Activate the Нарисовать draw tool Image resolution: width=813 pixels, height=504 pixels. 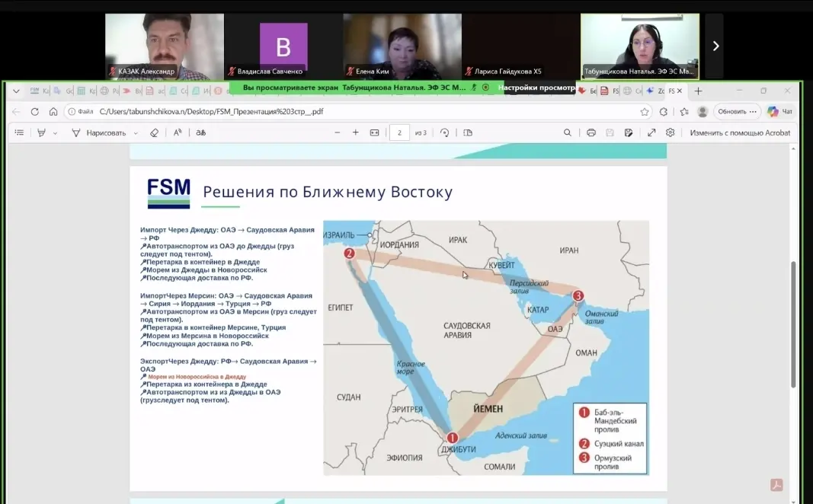coord(98,132)
